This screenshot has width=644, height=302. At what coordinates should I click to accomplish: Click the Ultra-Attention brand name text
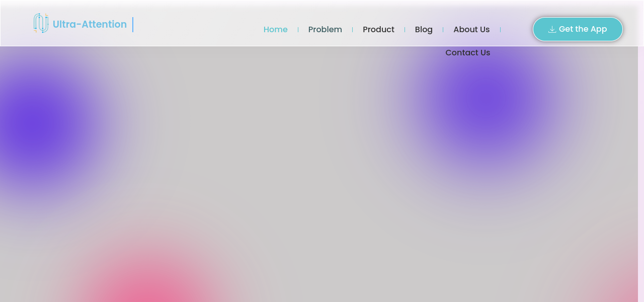click(90, 24)
